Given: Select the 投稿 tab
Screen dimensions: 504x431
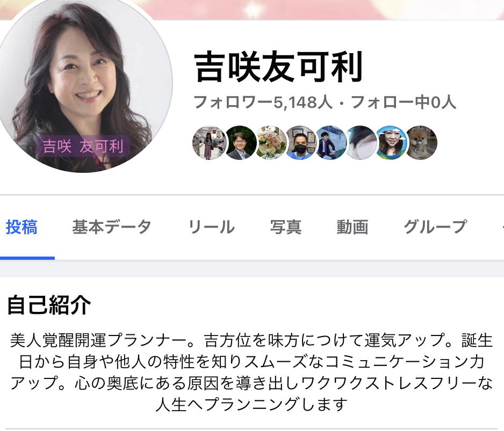Looking at the screenshot, I should click(21, 227).
